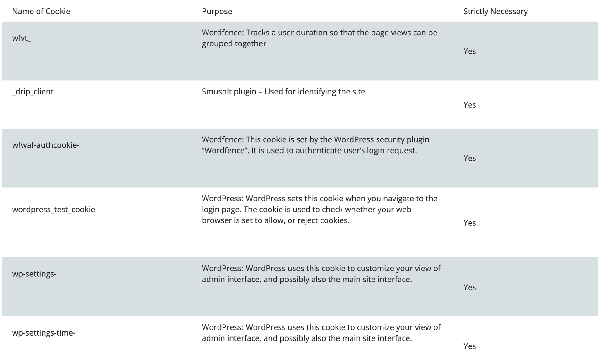This screenshot has height=364, width=601.
Task: Select the wfvt_ cookie name
Action: [x=22, y=38]
